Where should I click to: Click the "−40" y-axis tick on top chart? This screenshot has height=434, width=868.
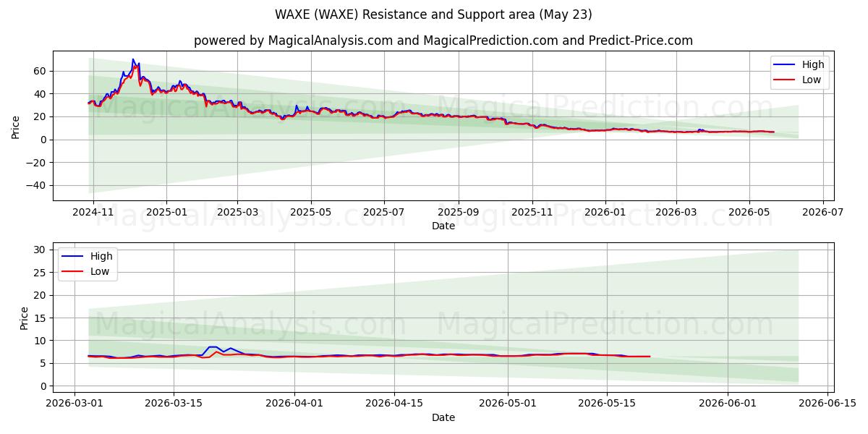[x=37, y=186]
